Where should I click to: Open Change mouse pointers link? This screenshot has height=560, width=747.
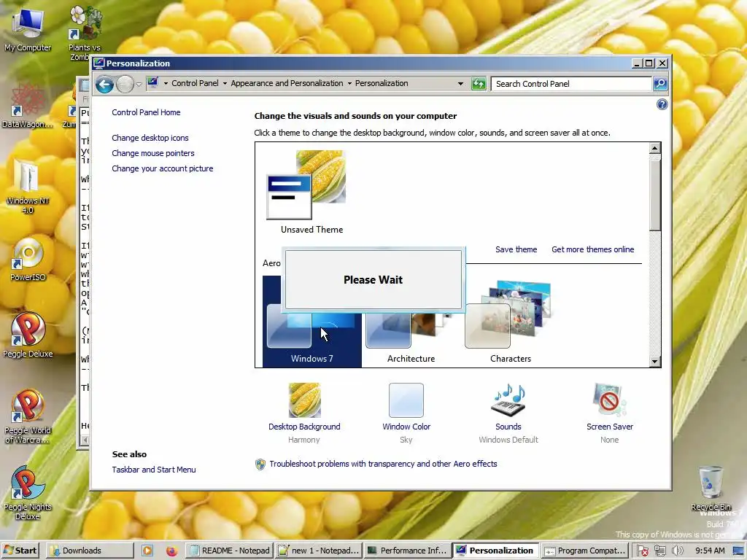pos(153,153)
